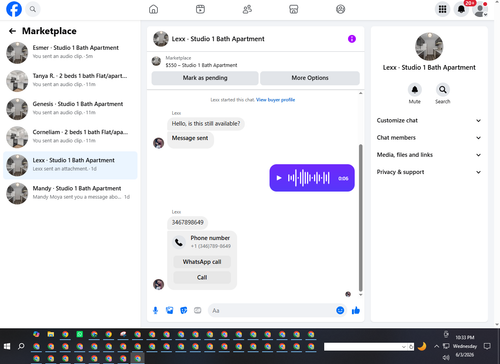This screenshot has width=500, height=364.
Task: Click the message 3467898649
Action: pyautogui.click(x=188, y=222)
